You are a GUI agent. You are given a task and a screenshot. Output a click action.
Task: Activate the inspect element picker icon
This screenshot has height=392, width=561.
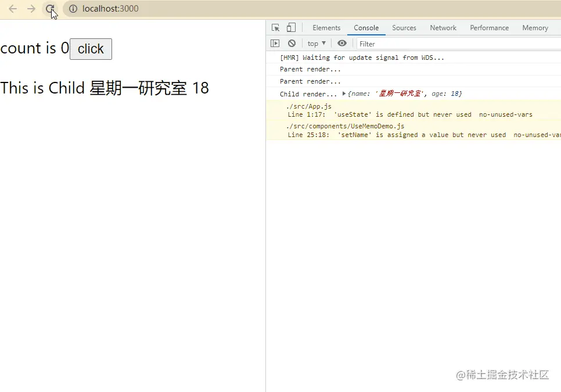(275, 27)
